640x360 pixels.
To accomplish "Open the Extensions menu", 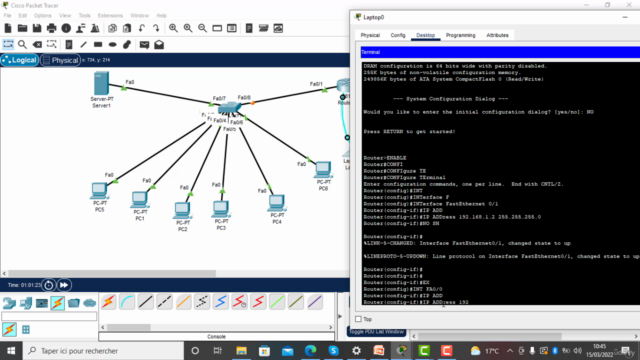I will 110,16.
